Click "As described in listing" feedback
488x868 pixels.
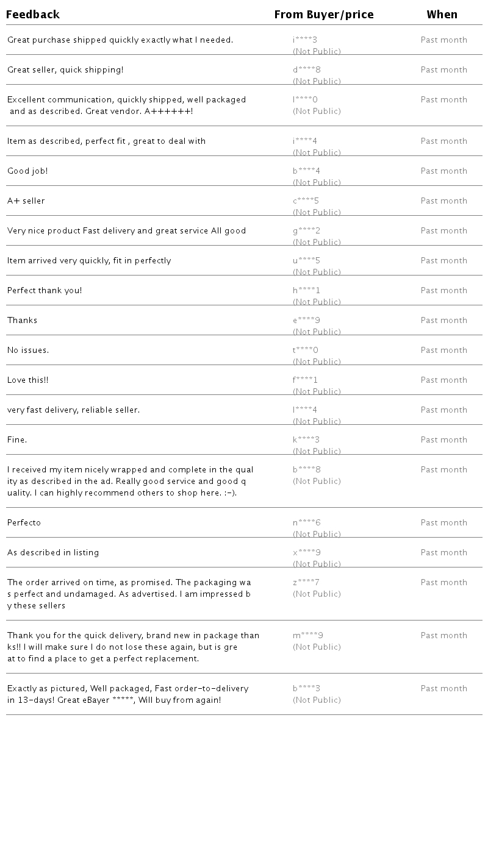53,553
